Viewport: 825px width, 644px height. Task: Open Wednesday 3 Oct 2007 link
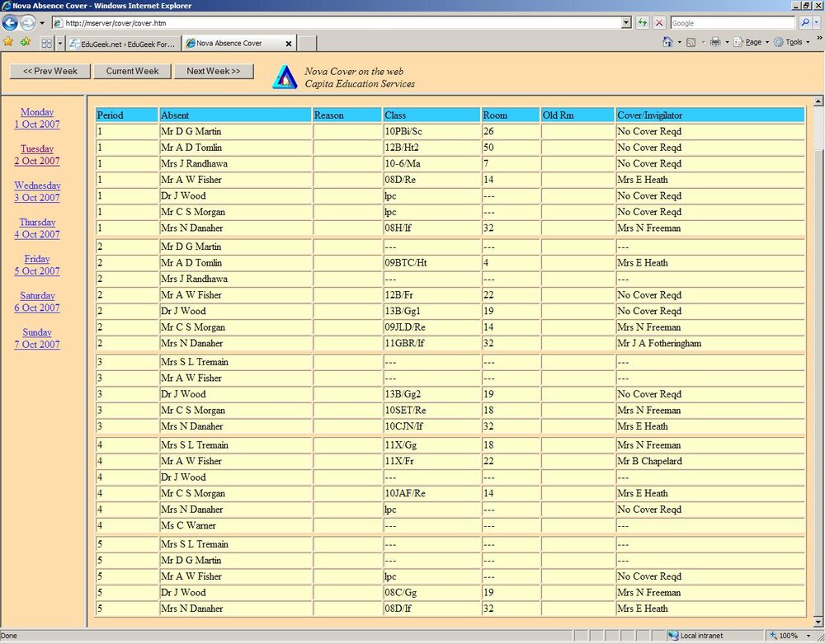37,192
